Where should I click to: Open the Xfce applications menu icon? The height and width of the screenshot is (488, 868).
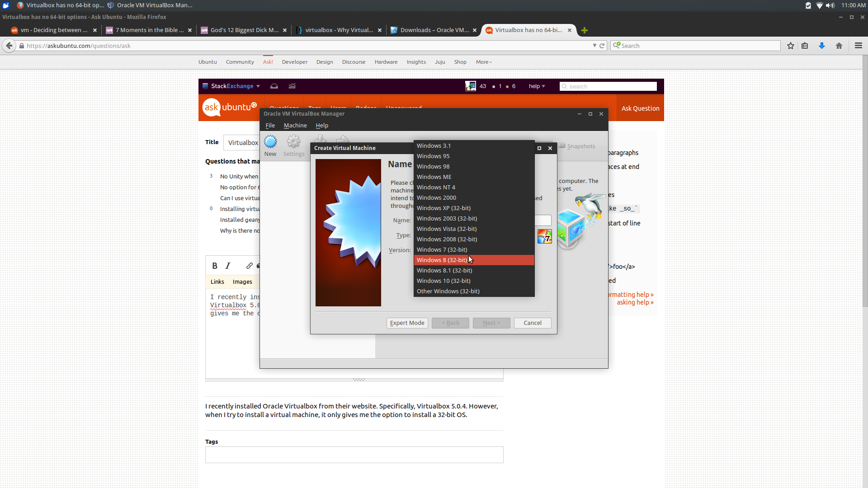[x=6, y=5]
